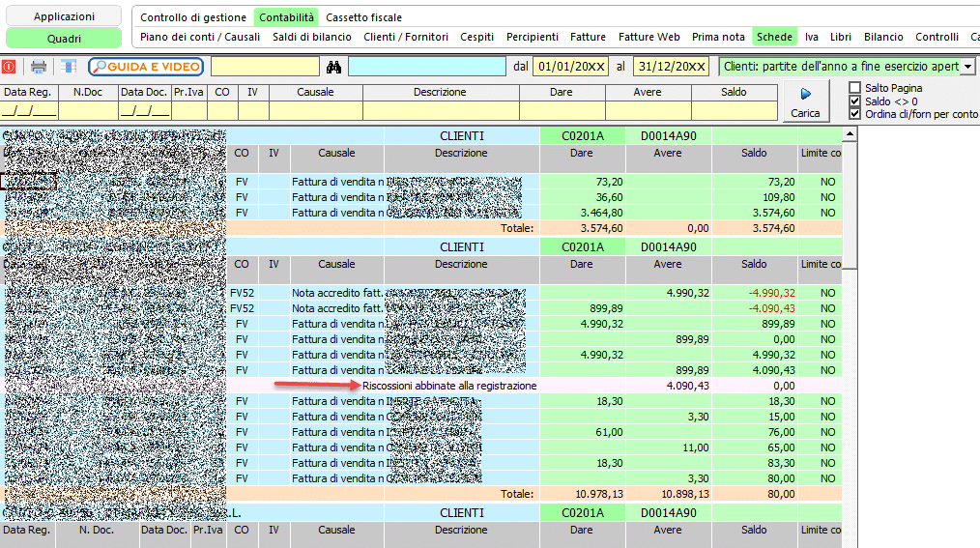Expand the Clienti partite filter dropdown
The width and height of the screenshot is (980, 548).
968,67
